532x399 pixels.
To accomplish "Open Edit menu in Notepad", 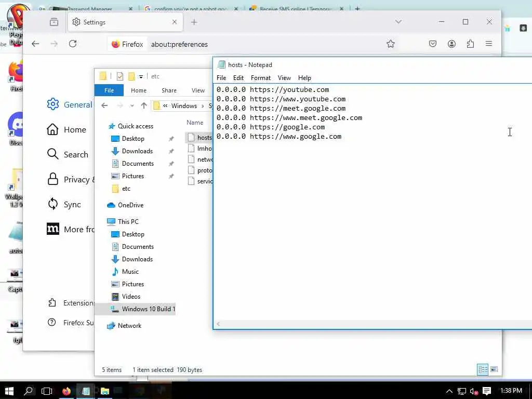I will [238, 78].
